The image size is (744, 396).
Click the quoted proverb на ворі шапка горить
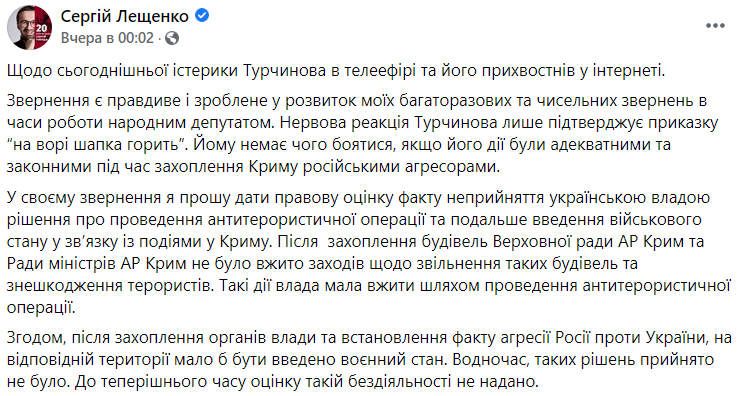(98, 145)
